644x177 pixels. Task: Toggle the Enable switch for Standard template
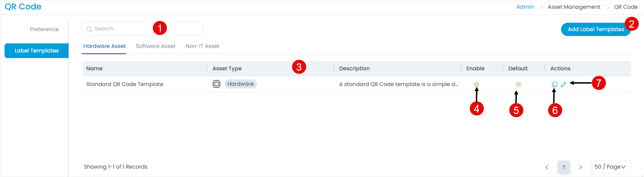474,84
